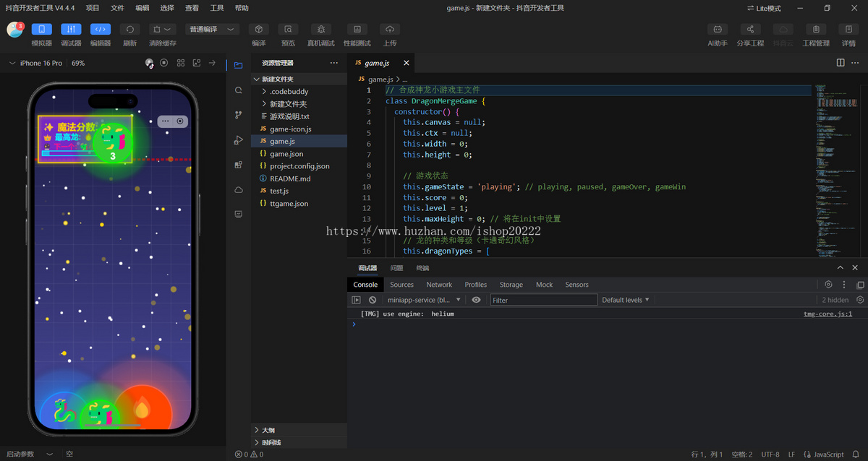The width and height of the screenshot is (868, 461).
Task: Toggle the 模拟器 simulator panel button
Action: (41, 30)
